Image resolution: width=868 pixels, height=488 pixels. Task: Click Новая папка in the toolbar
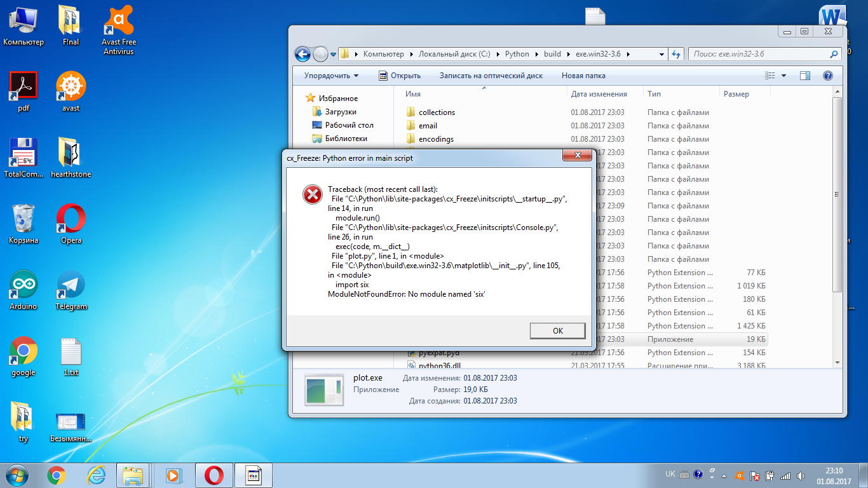coord(583,76)
